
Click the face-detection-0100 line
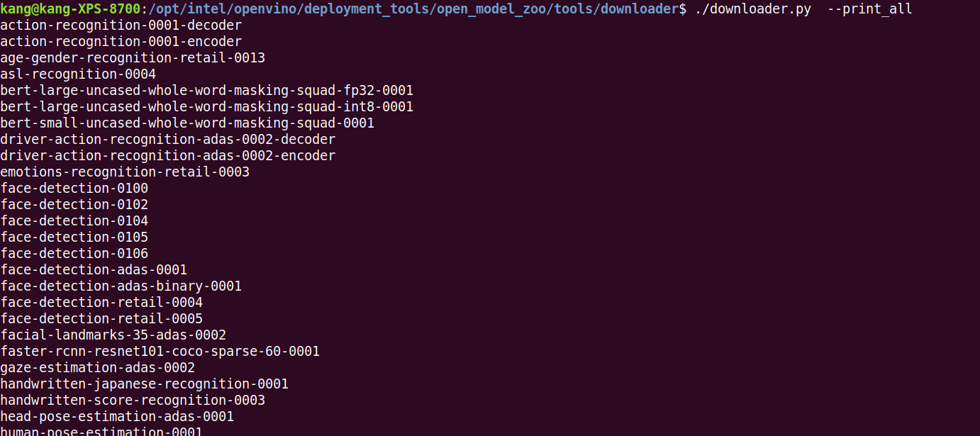(x=74, y=189)
